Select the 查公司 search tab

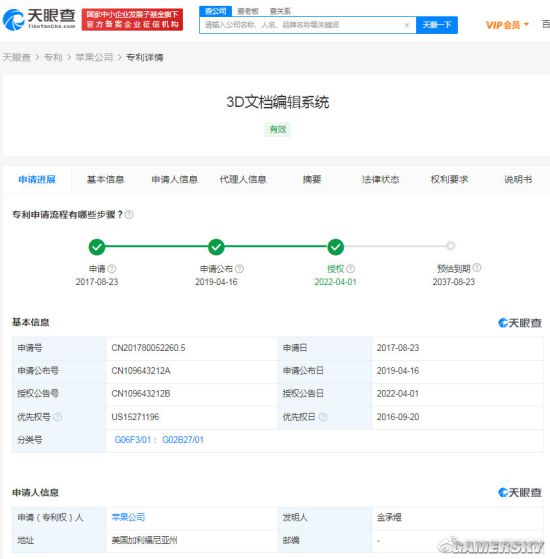point(216,11)
